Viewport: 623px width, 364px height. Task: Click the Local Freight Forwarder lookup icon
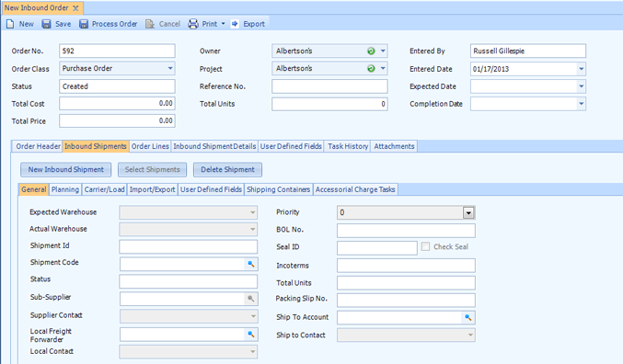tap(250, 335)
